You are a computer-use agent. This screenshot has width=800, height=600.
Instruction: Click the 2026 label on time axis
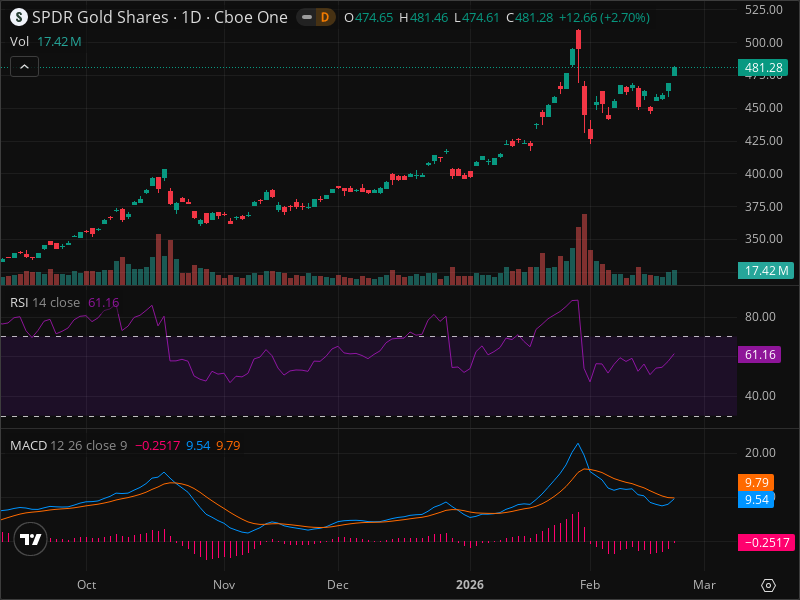pyautogui.click(x=469, y=585)
